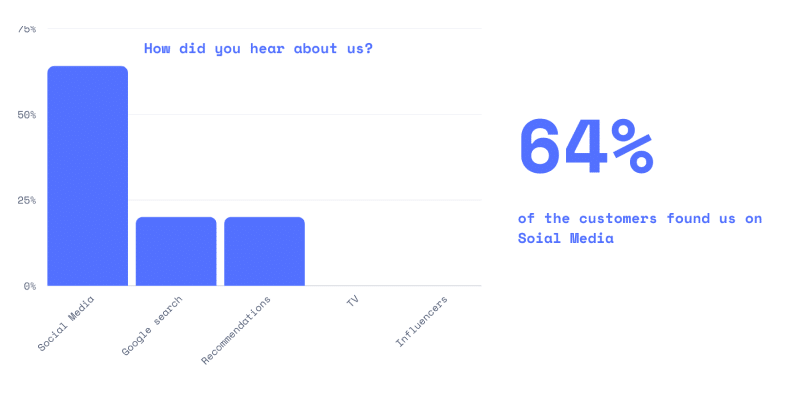Click the Google search axis label

coord(152,326)
